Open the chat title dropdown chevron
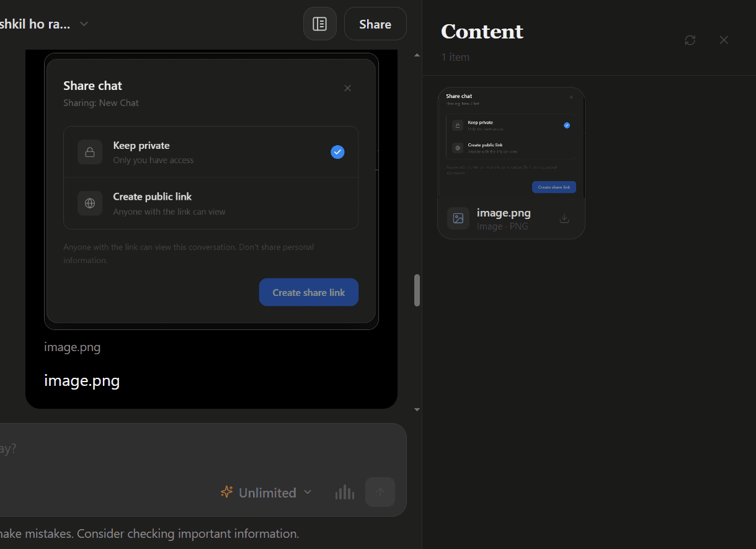This screenshot has height=549, width=756. 84,24
